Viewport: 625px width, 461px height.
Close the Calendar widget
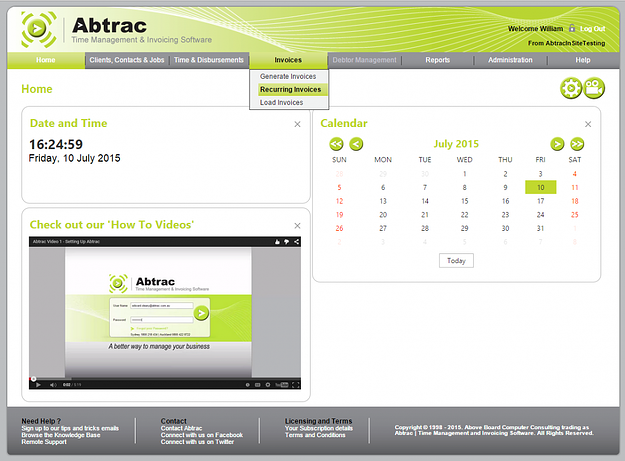(x=588, y=124)
